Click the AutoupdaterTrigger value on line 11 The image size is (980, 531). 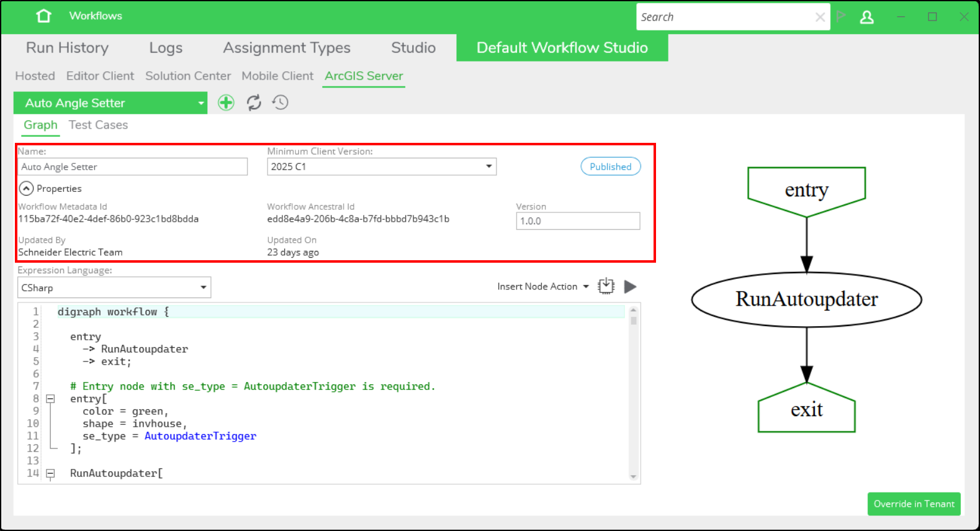(200, 436)
